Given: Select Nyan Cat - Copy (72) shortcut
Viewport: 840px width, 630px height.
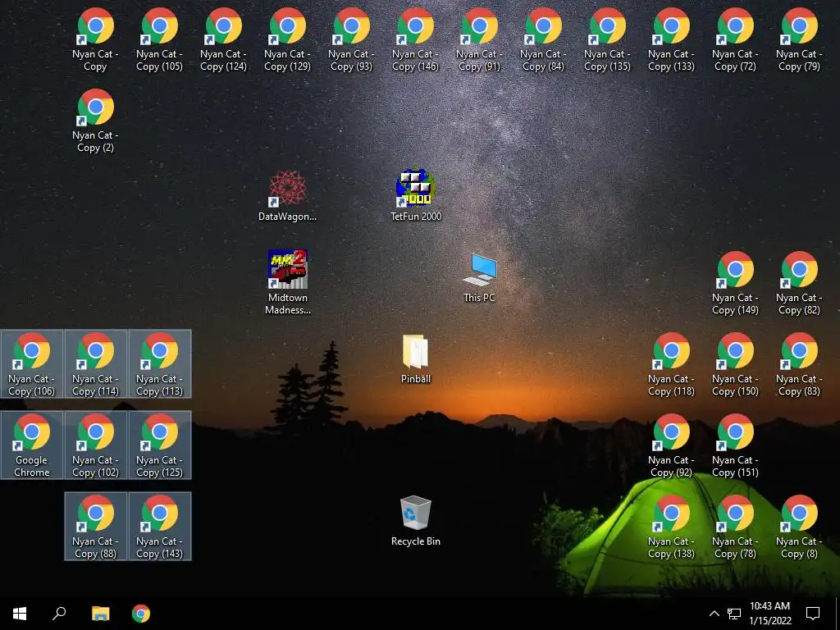Looking at the screenshot, I should [736, 40].
